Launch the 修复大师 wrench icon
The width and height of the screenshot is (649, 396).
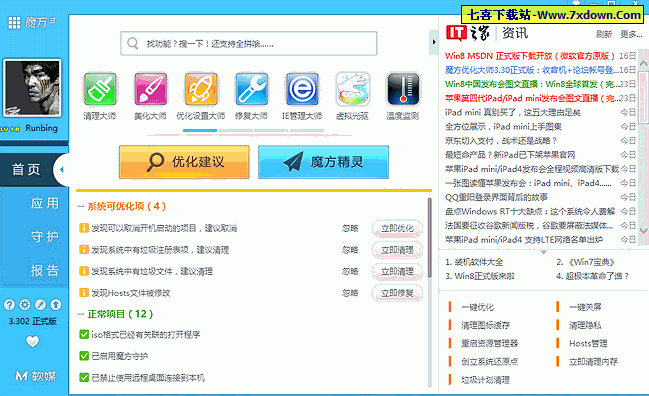click(x=252, y=89)
